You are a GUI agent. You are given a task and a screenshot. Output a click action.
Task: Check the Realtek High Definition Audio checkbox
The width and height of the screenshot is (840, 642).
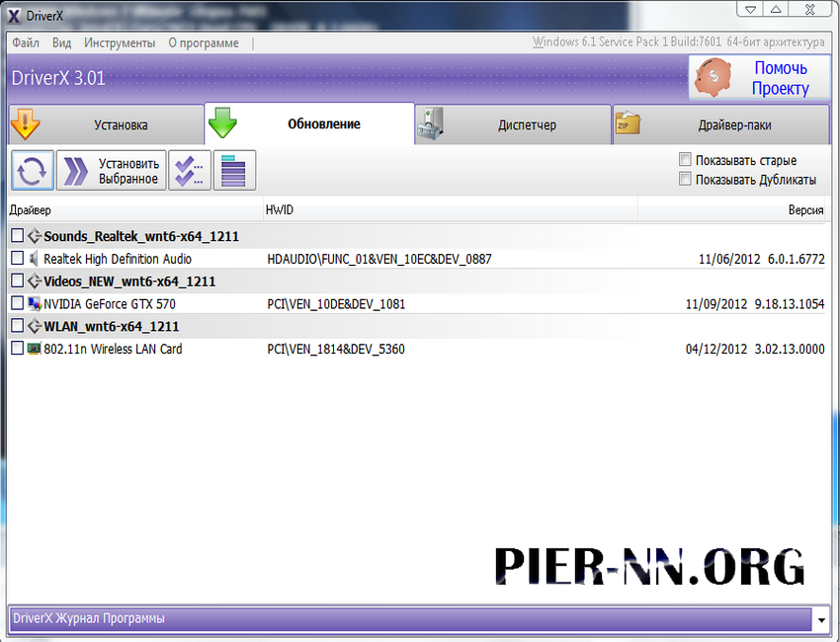[17, 258]
